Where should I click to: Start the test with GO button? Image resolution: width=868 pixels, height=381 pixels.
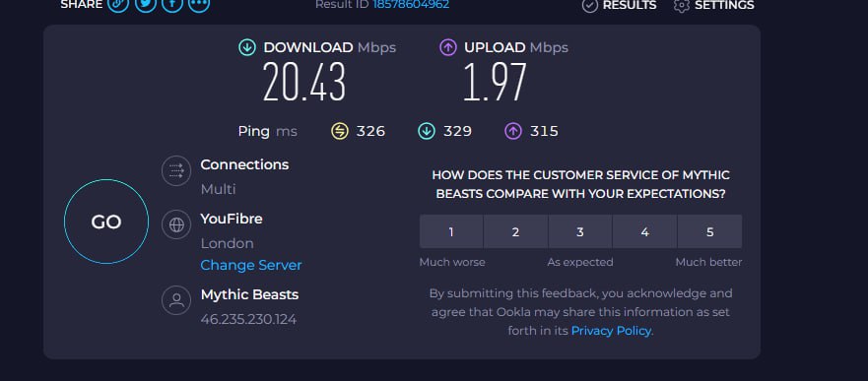tap(106, 222)
